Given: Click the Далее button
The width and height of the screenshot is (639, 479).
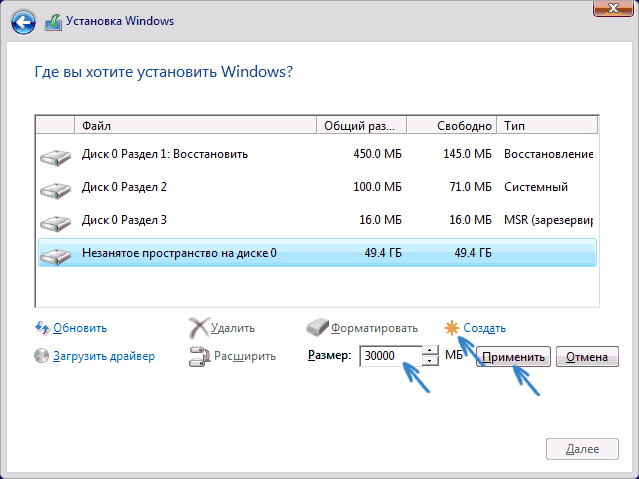Looking at the screenshot, I should (x=582, y=449).
